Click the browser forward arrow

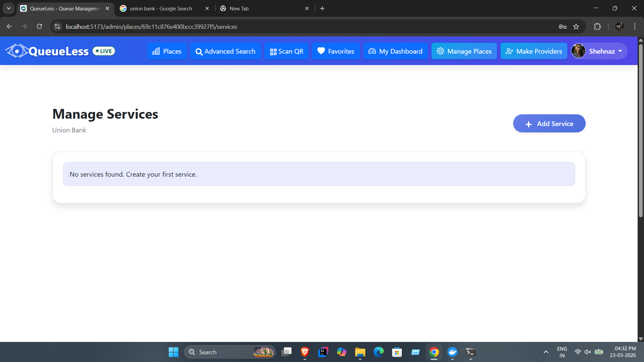tap(24, 26)
